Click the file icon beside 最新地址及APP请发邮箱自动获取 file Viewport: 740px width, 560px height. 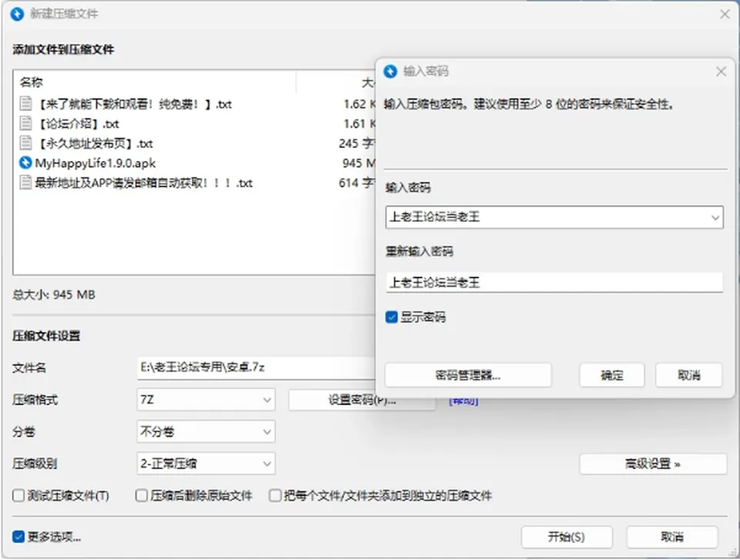[x=25, y=183]
